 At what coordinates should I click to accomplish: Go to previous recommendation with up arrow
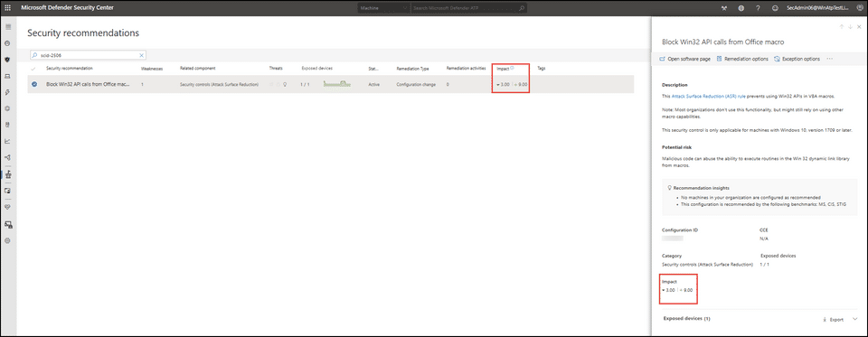click(842, 26)
